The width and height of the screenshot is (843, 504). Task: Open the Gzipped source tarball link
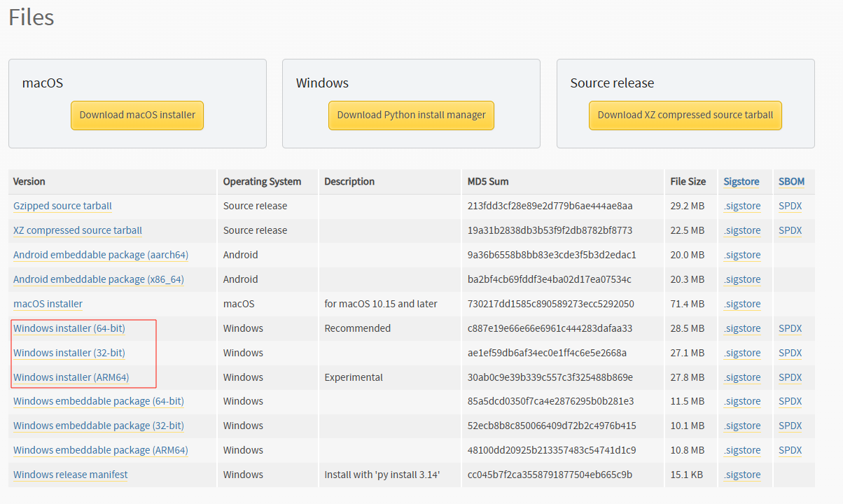pyautogui.click(x=62, y=206)
